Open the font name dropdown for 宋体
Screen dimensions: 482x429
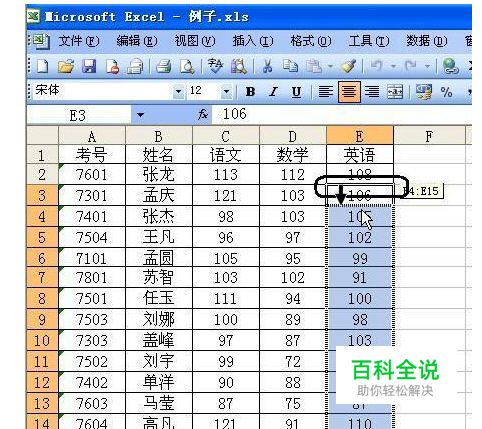tap(179, 91)
